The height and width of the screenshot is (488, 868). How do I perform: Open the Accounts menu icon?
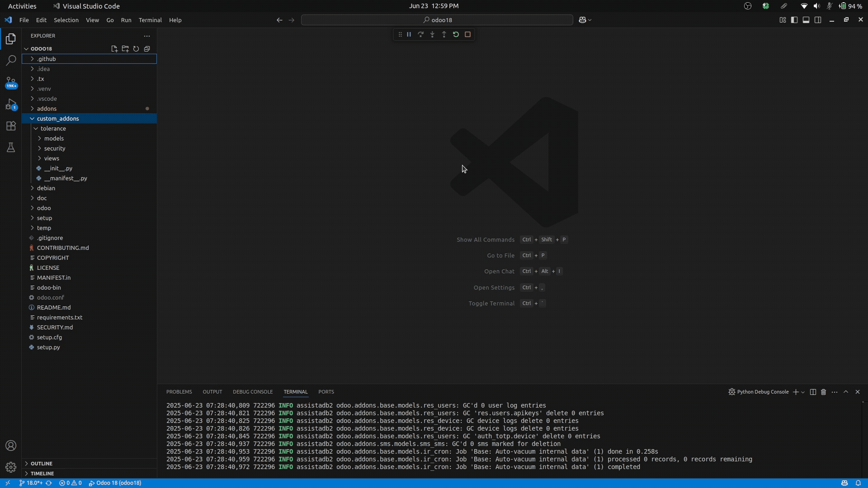point(11,446)
